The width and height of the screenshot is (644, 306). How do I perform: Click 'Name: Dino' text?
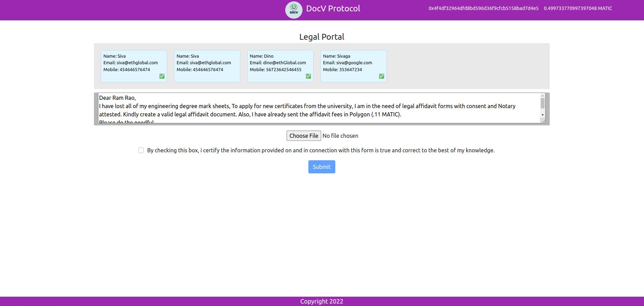point(262,56)
